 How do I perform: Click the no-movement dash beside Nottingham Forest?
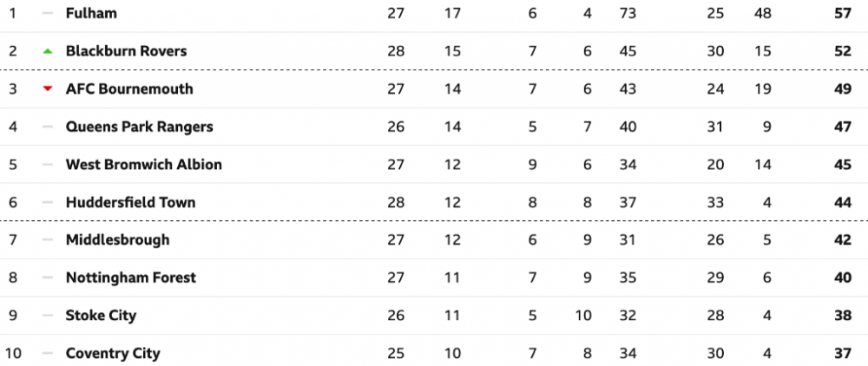[x=48, y=278]
